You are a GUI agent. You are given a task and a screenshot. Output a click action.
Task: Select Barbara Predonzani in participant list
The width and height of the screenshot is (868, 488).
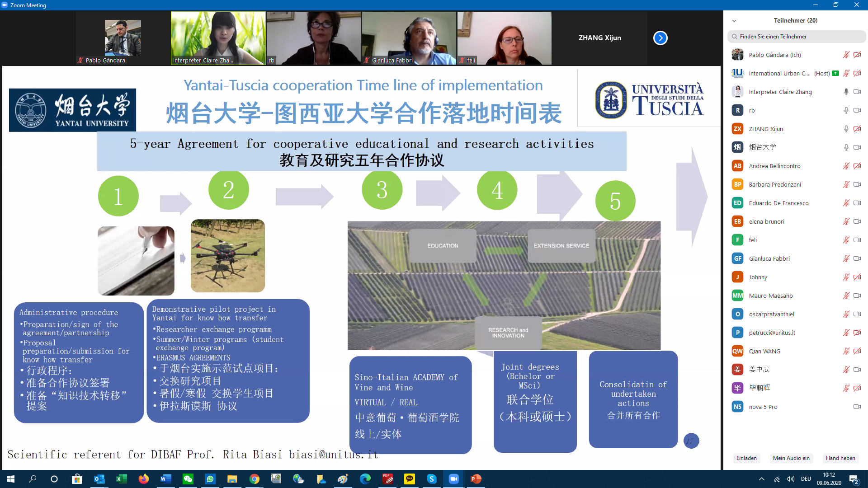pyautogui.click(x=775, y=184)
